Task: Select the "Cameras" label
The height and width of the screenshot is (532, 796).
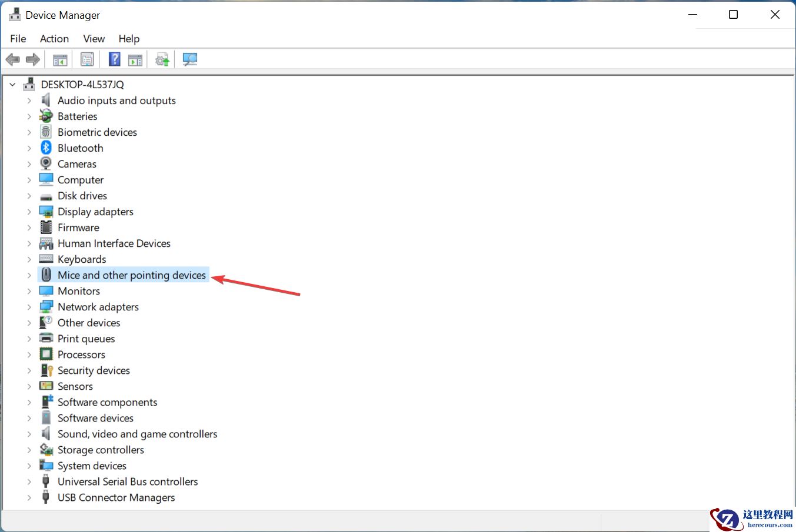Action: pyautogui.click(x=77, y=164)
